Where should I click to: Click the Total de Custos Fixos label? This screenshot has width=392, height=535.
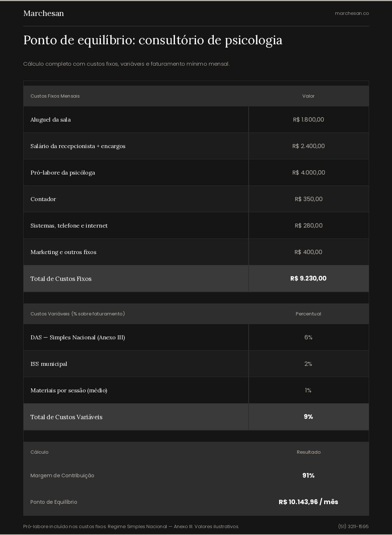61,279
